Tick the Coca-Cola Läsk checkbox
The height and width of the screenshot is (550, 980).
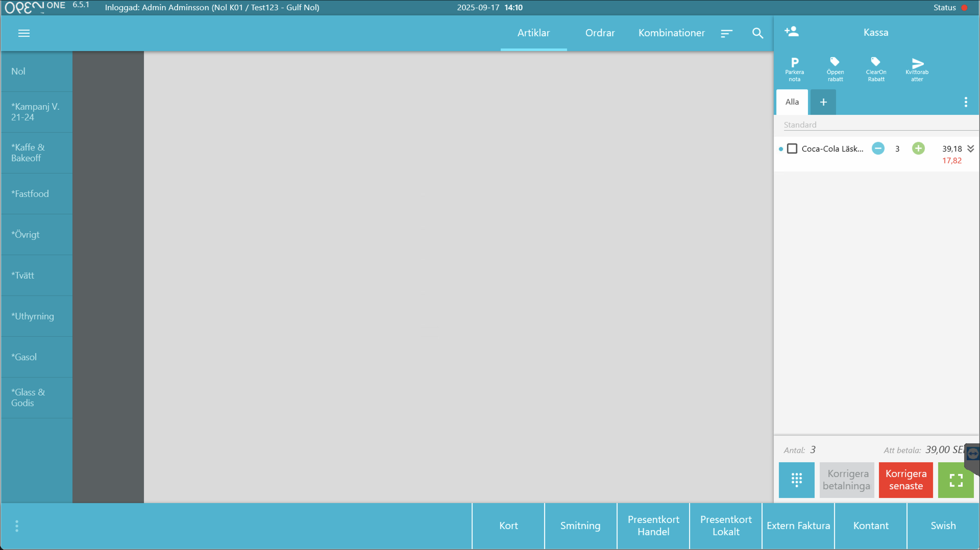click(x=792, y=148)
